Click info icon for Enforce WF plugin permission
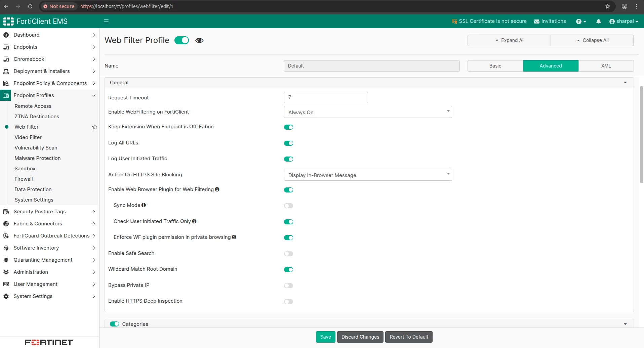This screenshot has width=644, height=348. (x=234, y=237)
